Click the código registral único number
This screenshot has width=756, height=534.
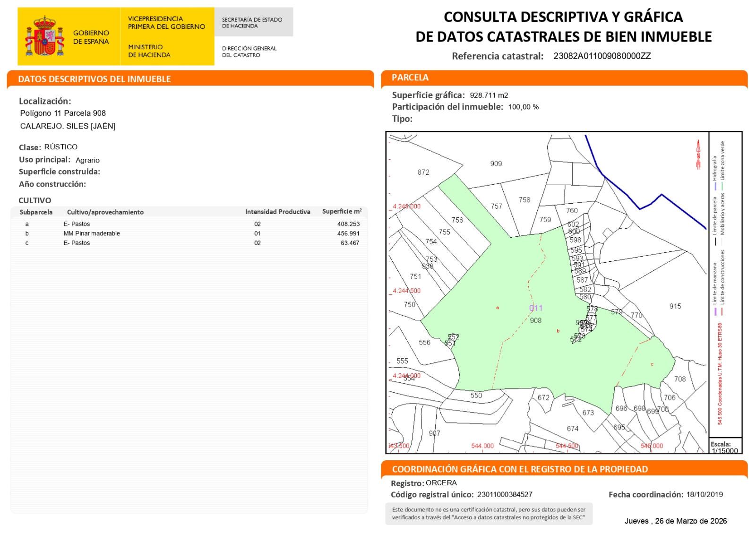505,494
